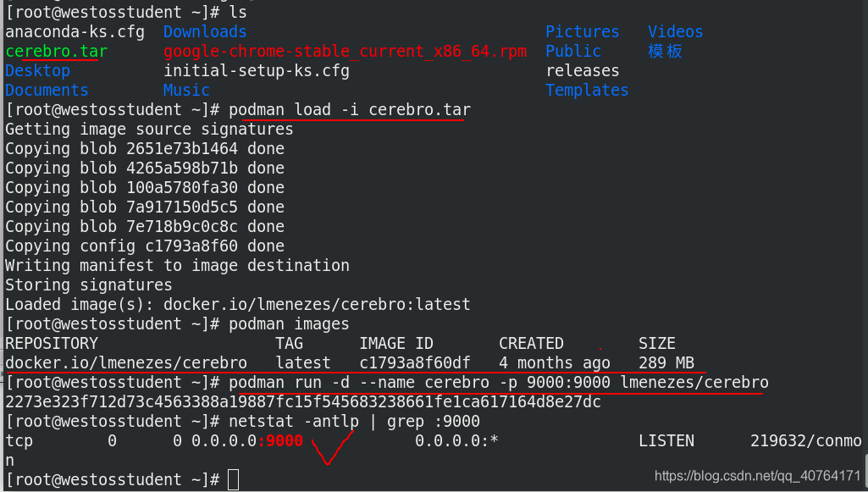The height and width of the screenshot is (492, 868).
Task: Select config hash c1793a8f60
Action: (191, 246)
